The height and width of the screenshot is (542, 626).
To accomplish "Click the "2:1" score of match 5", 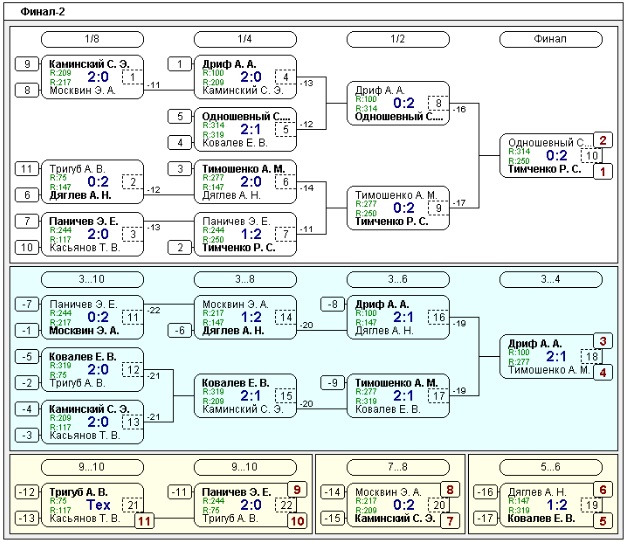I will [x=251, y=129].
